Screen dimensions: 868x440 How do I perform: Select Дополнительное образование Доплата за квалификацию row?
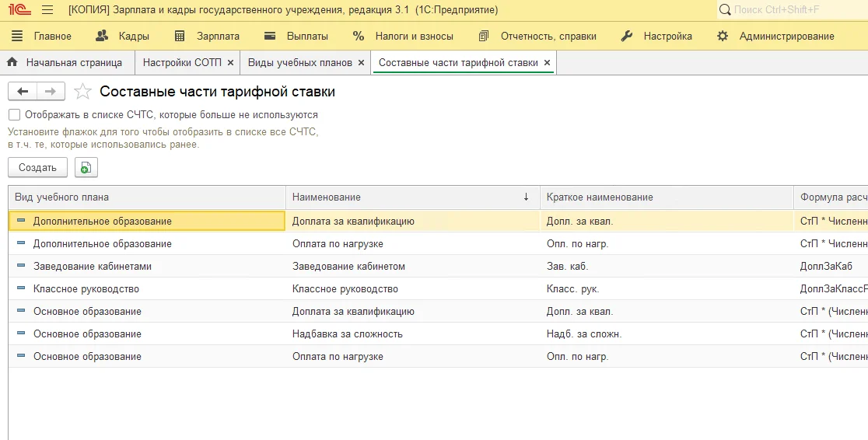click(439, 221)
